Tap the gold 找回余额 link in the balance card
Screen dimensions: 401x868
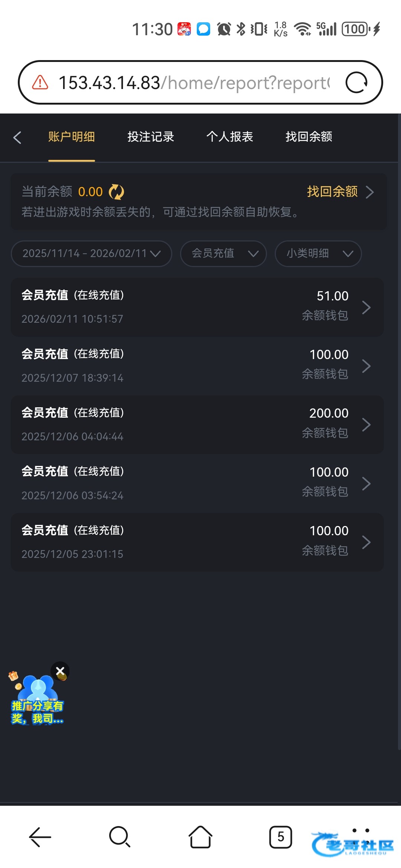(332, 192)
